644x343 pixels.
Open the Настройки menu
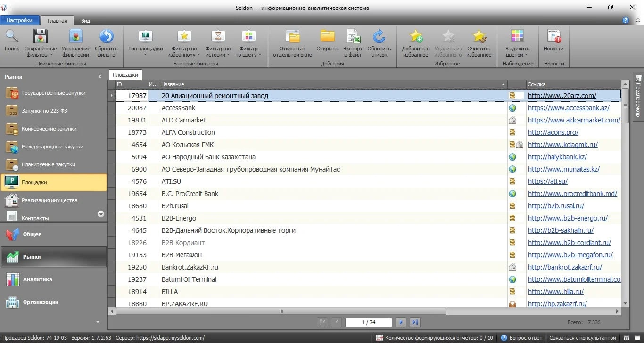point(20,20)
